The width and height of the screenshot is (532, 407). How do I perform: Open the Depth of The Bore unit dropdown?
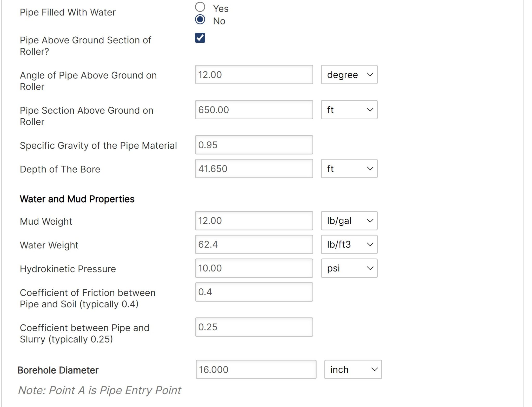[349, 169]
